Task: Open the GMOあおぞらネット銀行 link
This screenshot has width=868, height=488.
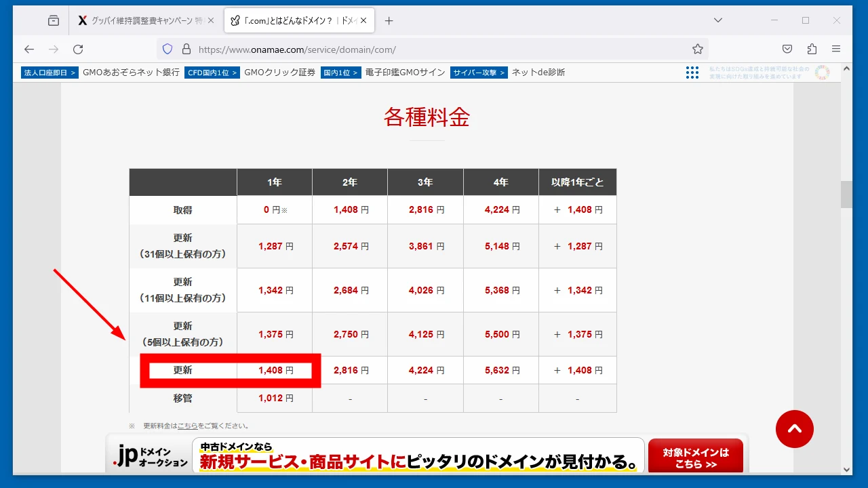Action: (131, 73)
